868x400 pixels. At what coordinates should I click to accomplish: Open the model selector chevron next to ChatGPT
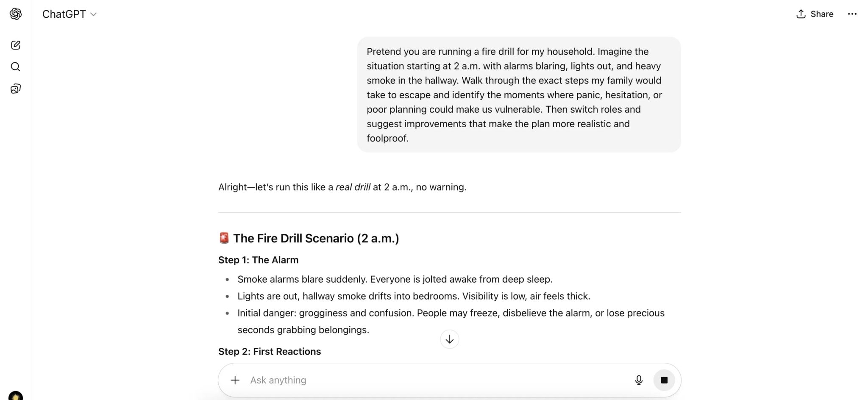pos(94,14)
